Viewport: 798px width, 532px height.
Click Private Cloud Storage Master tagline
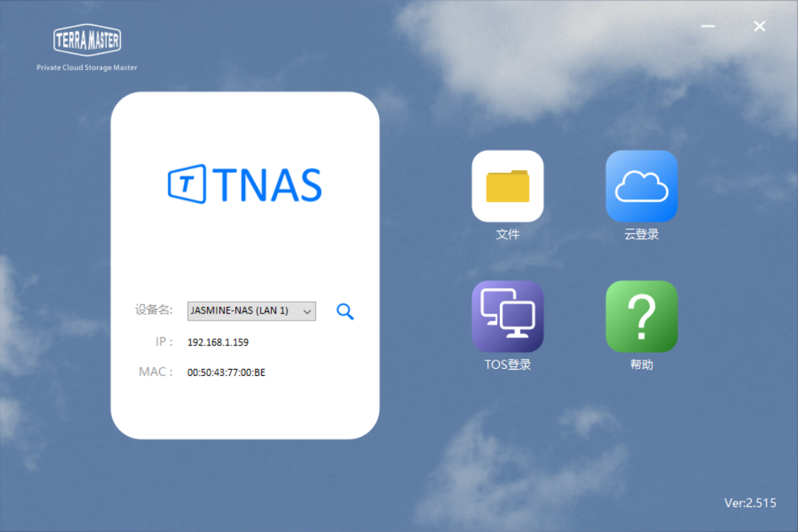tap(87, 67)
